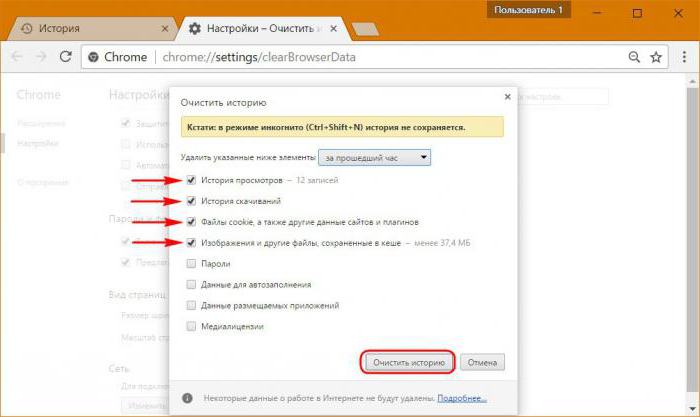Click the Очистить историю button

(x=408, y=362)
